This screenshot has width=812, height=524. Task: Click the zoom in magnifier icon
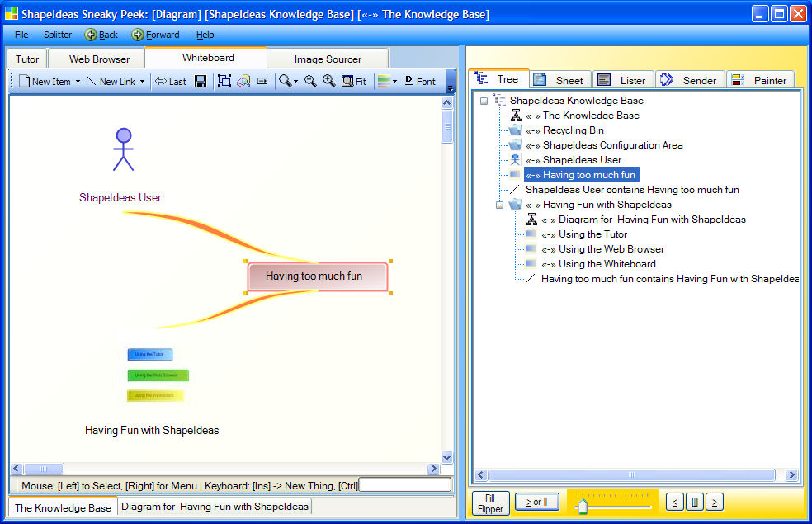coord(328,81)
